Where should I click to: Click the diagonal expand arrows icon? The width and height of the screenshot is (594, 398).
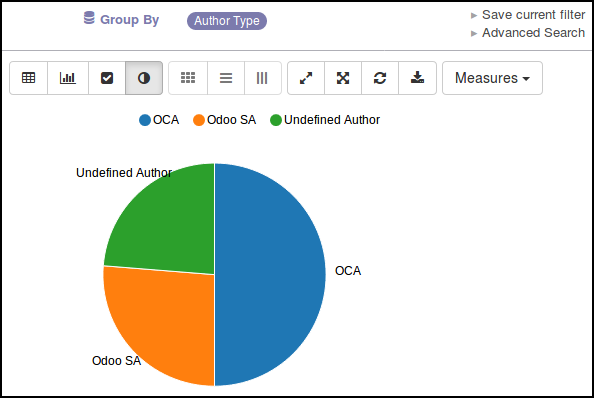pos(306,78)
